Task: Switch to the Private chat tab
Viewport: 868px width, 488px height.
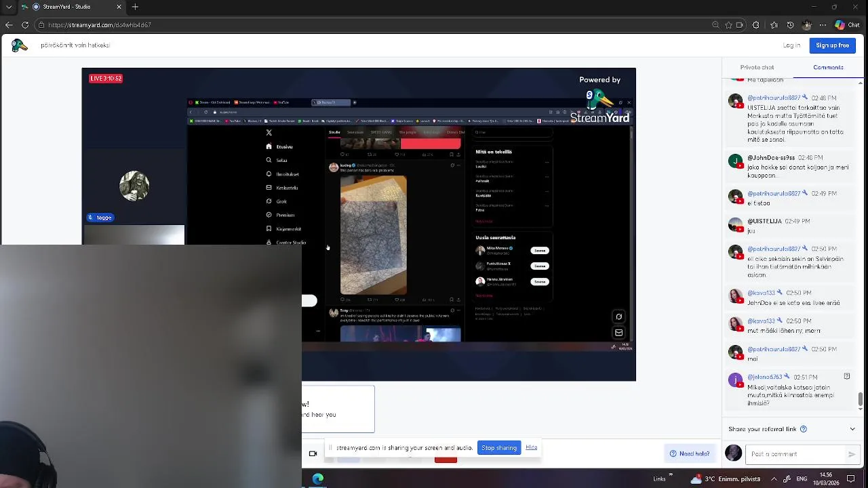Action: (757, 67)
